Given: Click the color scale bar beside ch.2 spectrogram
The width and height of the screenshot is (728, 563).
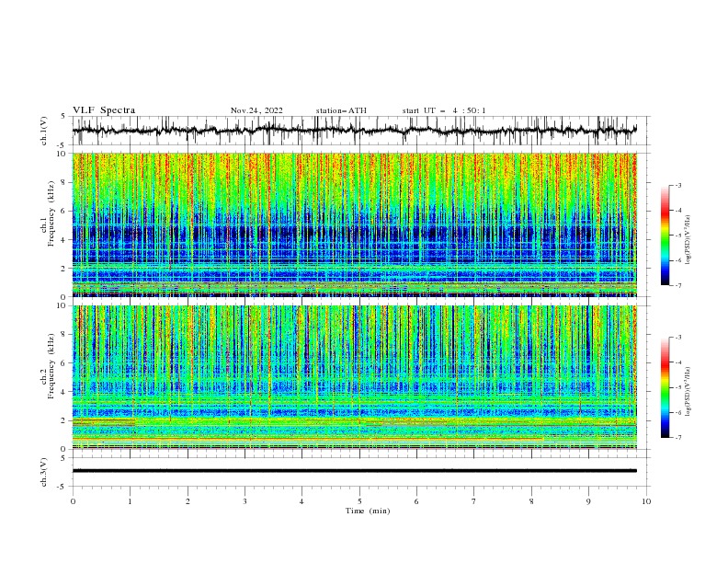Looking at the screenshot, I should click(x=665, y=387).
